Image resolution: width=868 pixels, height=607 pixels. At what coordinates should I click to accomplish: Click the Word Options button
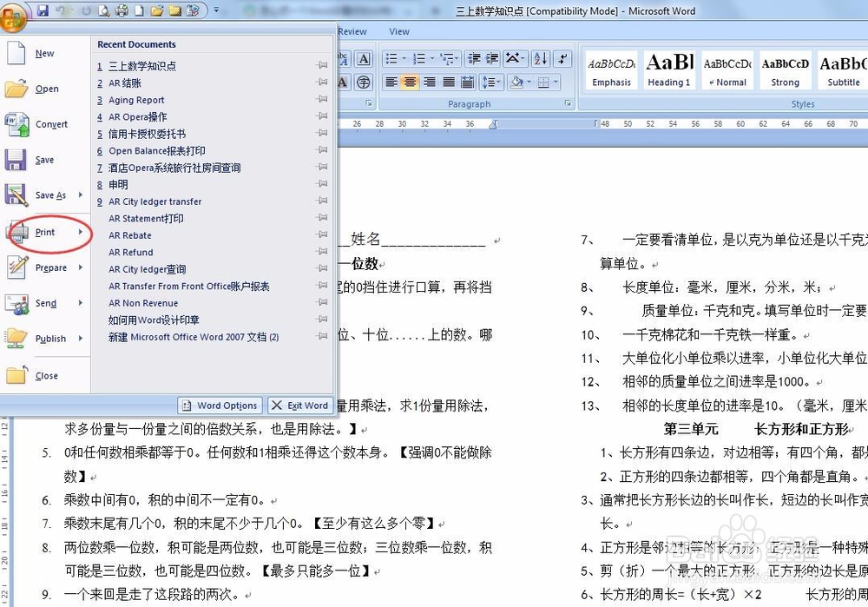(220, 406)
